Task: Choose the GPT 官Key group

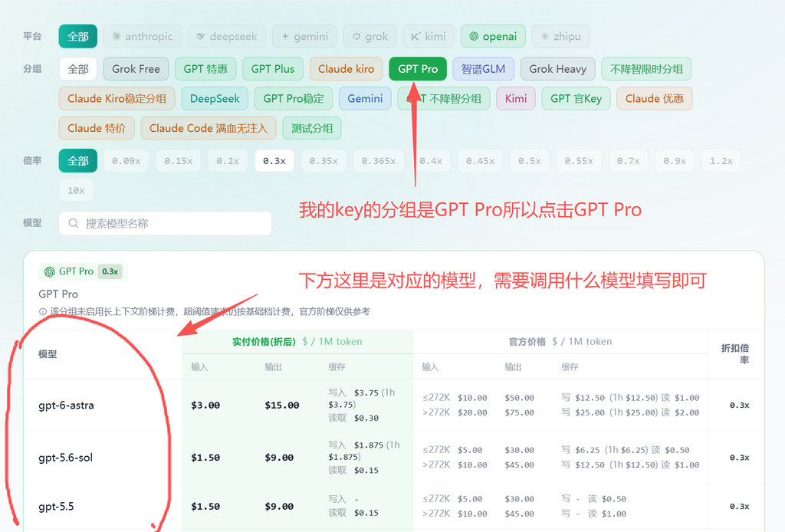Action: tap(576, 99)
